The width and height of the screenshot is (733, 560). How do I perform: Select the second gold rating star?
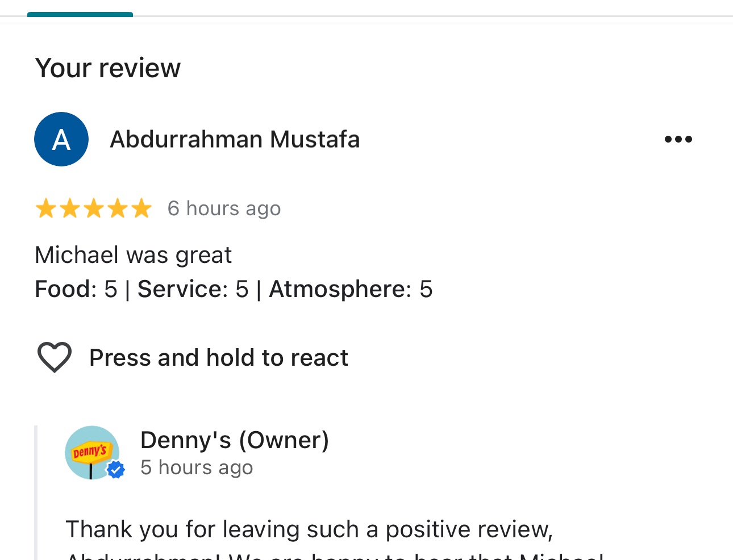(70, 208)
